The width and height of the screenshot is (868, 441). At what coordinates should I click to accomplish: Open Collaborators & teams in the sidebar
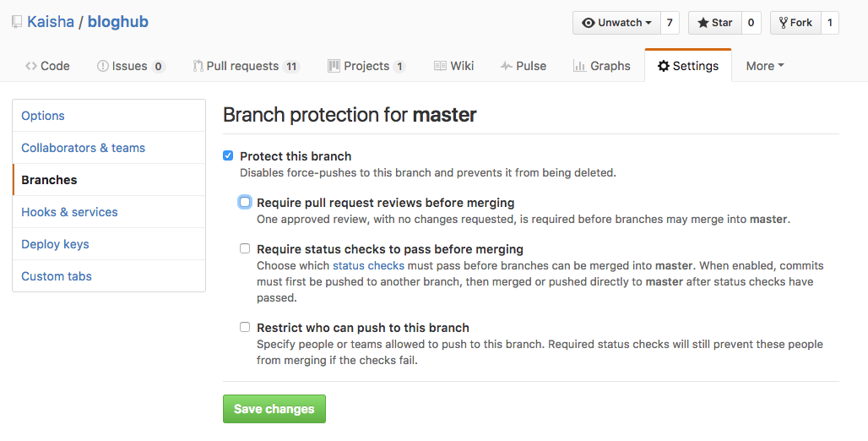[x=83, y=148]
